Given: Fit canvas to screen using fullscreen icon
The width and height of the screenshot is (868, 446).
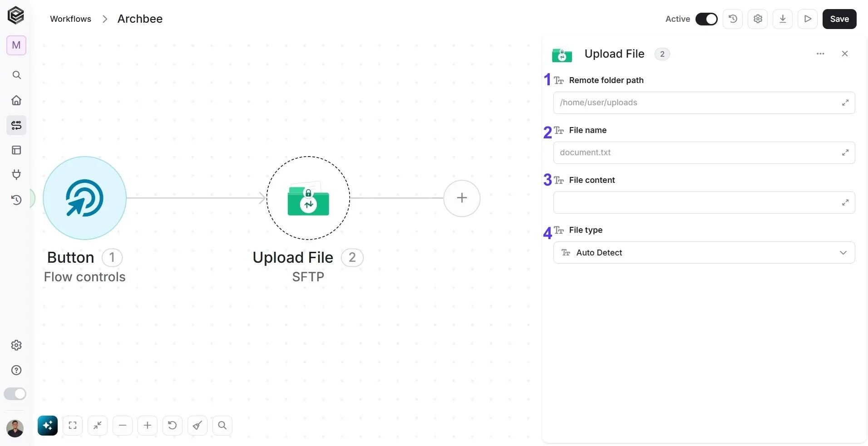Looking at the screenshot, I should [73, 426].
